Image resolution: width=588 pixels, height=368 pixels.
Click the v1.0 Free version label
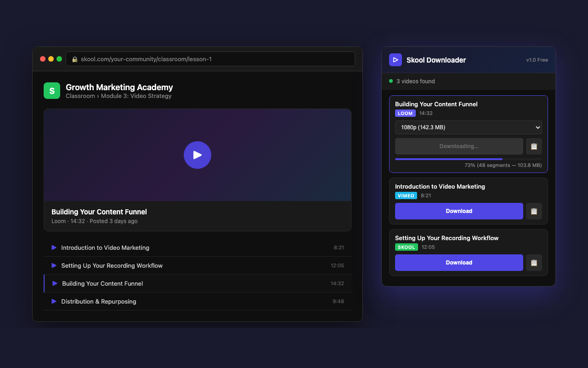[x=537, y=60]
